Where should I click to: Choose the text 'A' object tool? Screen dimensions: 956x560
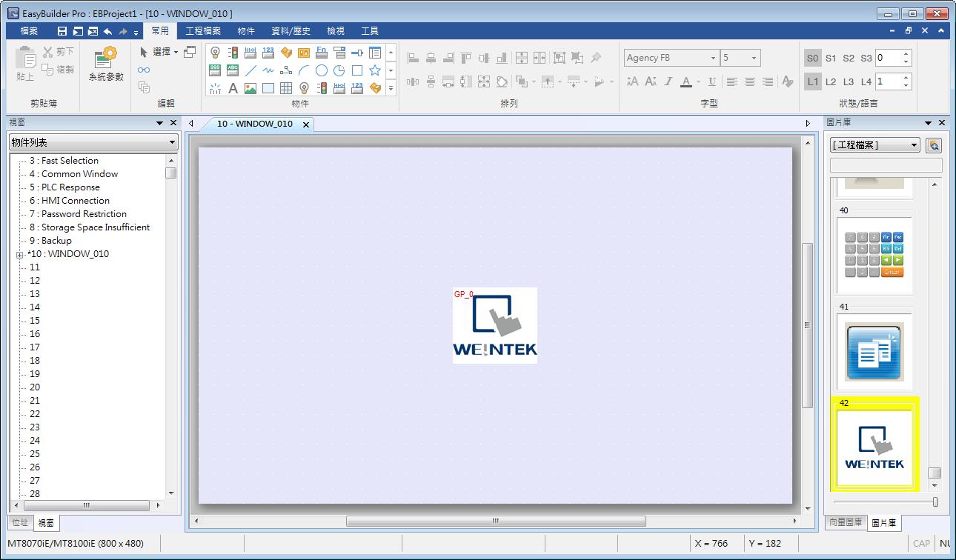(x=233, y=88)
